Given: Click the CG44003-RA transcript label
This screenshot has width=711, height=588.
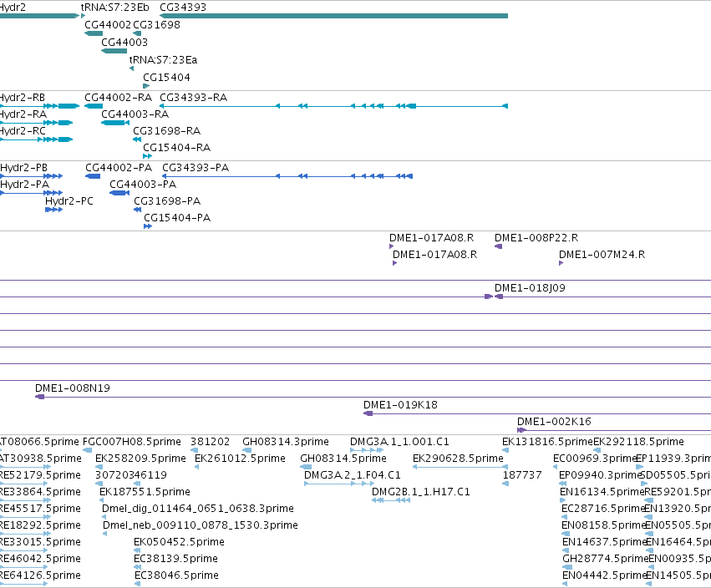Looking at the screenshot, I should click(135, 114).
